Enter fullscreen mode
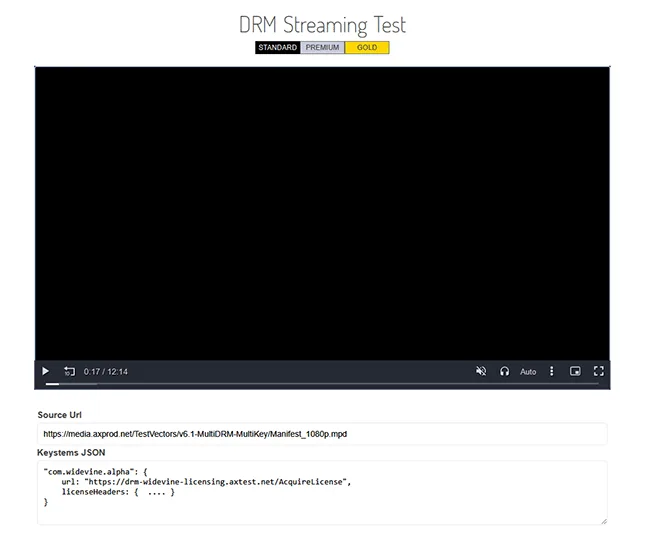The width and height of the screenshot is (650, 535). (x=599, y=371)
